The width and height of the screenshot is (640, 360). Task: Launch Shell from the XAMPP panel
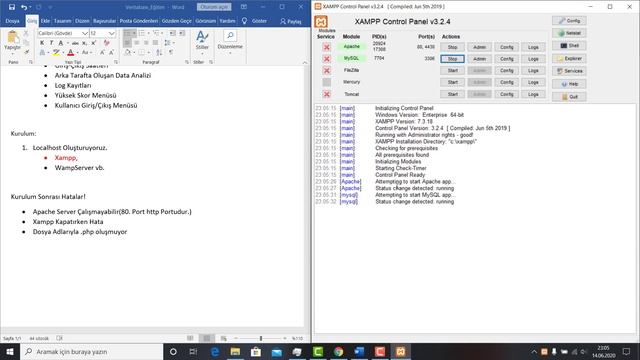pyautogui.click(x=569, y=46)
